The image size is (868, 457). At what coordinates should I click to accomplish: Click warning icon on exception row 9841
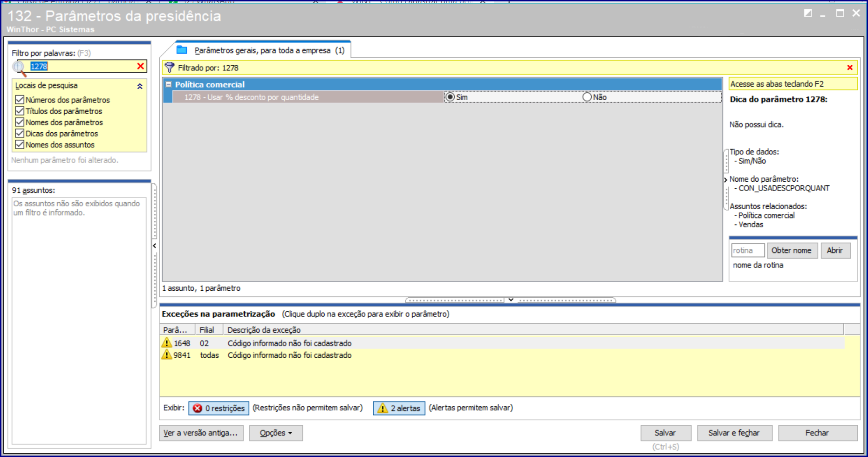(x=167, y=355)
